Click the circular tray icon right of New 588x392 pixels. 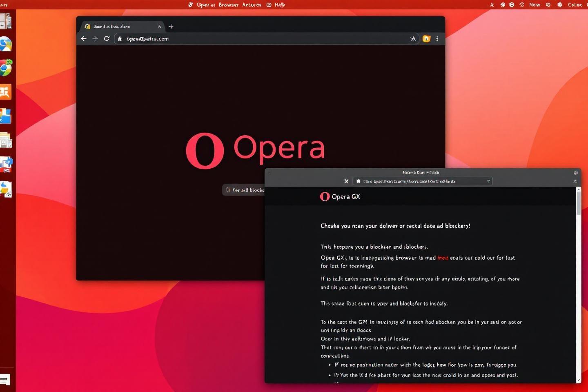pos(548,5)
